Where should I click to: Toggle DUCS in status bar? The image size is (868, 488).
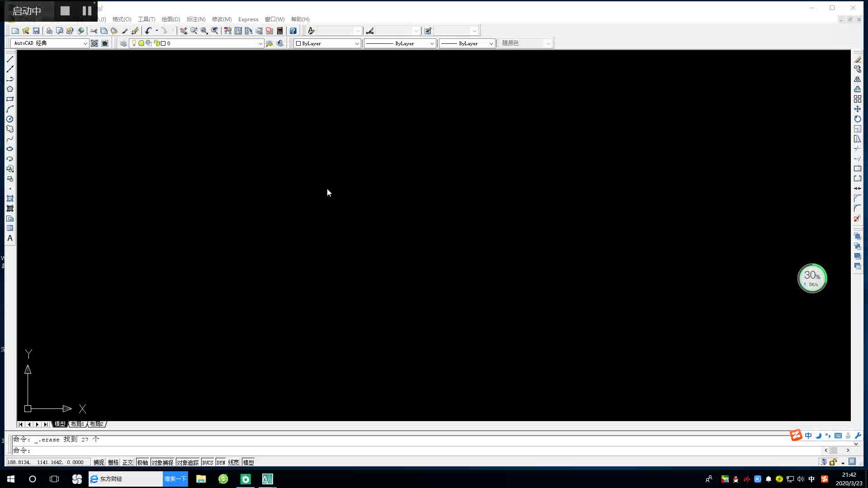coord(208,462)
